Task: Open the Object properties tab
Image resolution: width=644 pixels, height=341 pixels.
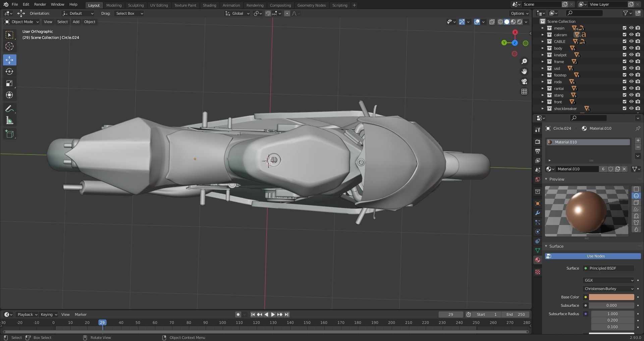Action: pos(538,204)
